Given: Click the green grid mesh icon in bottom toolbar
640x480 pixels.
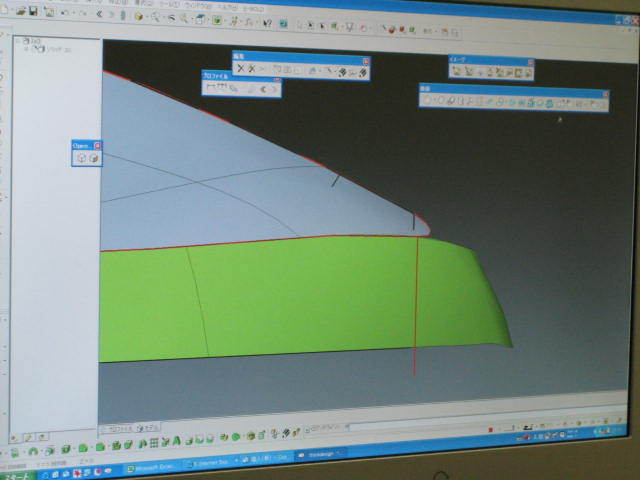Looking at the screenshot, I should tap(154, 443).
